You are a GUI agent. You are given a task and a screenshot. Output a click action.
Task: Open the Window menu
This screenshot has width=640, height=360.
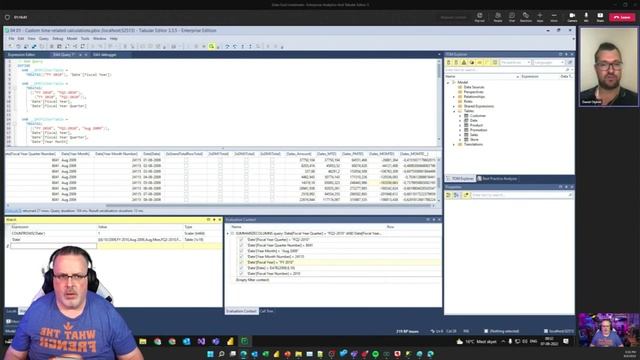click(99, 38)
